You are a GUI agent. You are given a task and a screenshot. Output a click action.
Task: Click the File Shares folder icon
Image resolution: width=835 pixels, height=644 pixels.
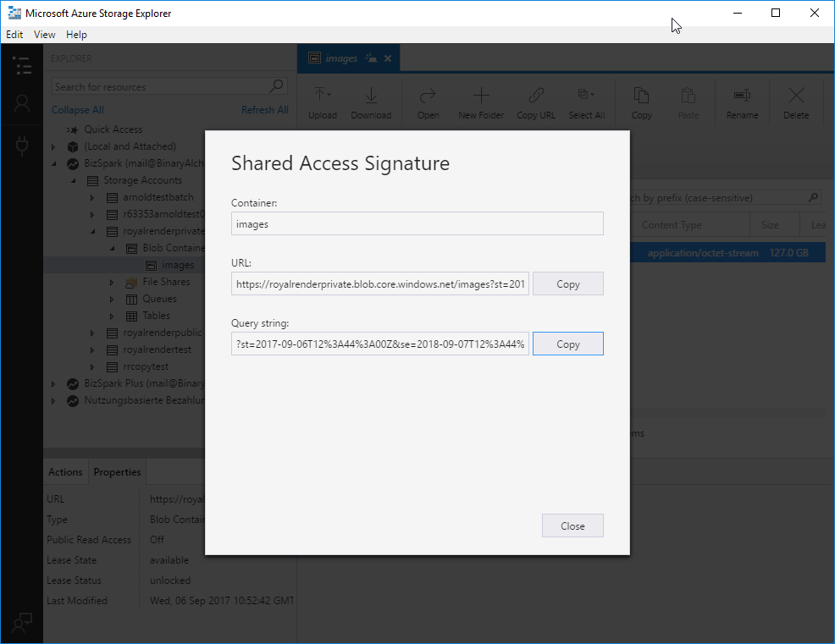click(131, 282)
